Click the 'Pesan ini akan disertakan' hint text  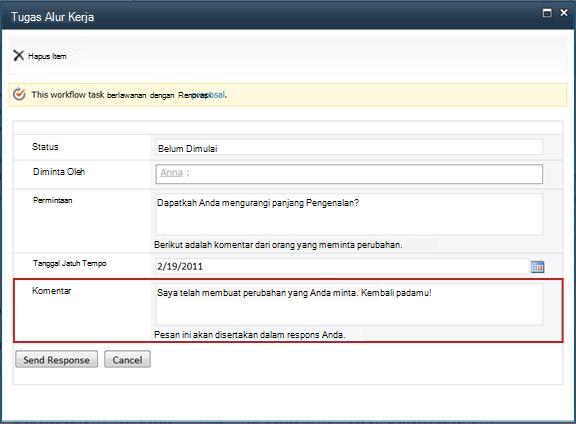pyautogui.click(x=249, y=335)
